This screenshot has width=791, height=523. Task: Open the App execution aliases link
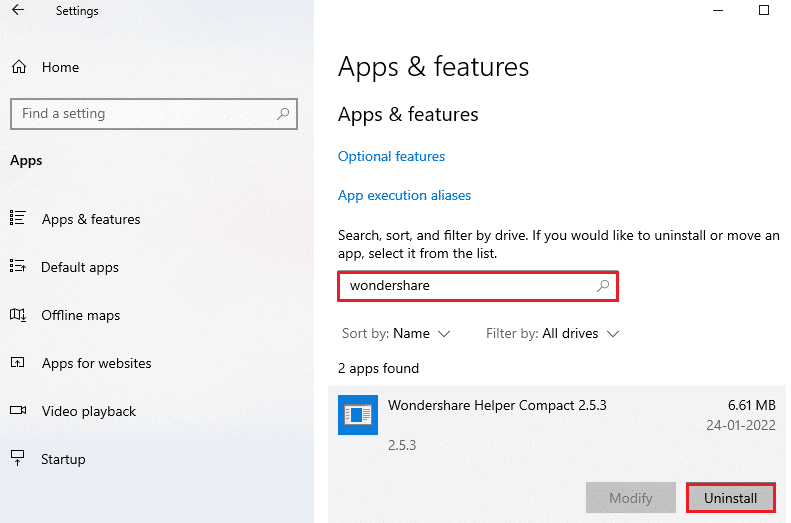(x=404, y=195)
